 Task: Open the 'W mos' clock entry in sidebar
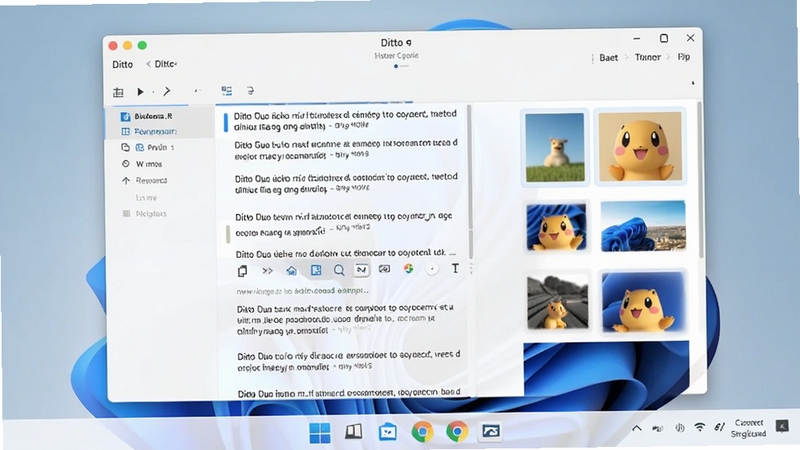point(142,164)
